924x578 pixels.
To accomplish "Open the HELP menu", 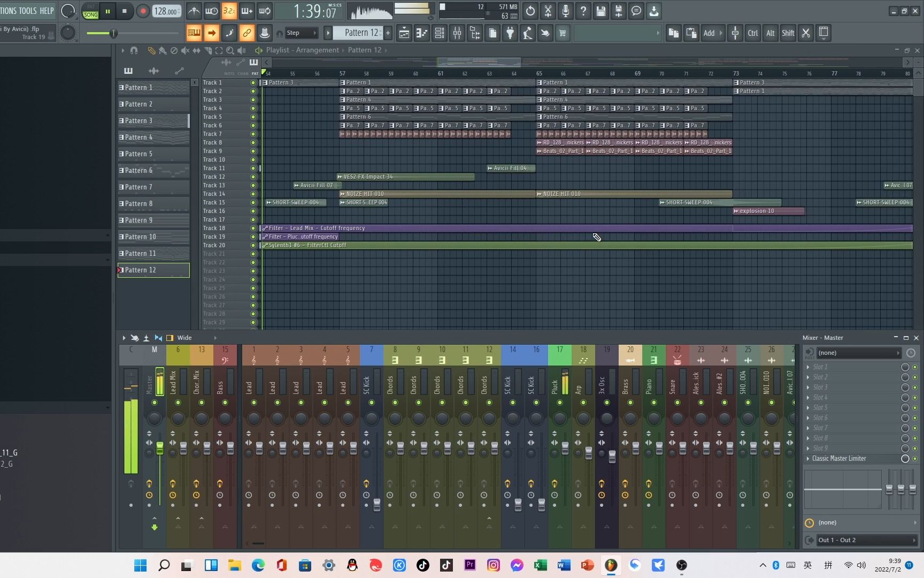I will (47, 11).
